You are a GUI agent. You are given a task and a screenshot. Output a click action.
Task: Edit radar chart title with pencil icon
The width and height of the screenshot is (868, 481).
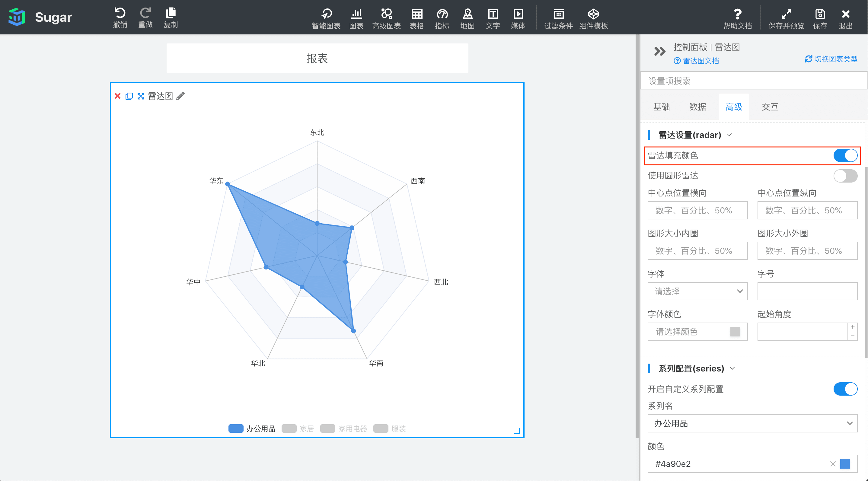click(x=180, y=96)
